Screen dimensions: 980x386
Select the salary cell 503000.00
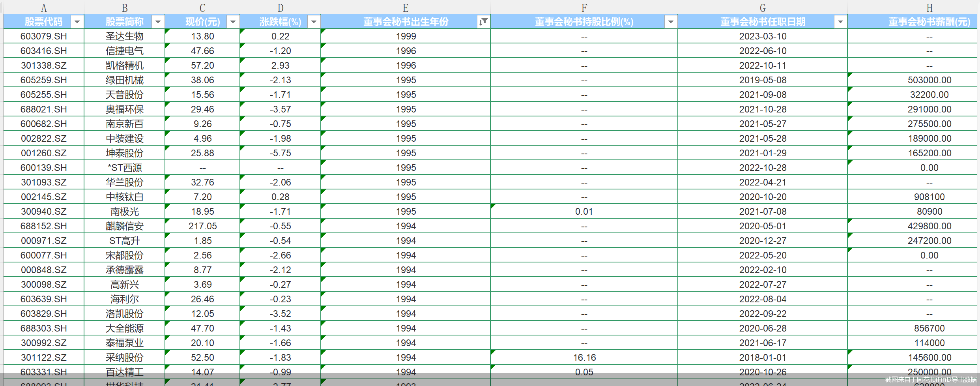coord(929,80)
